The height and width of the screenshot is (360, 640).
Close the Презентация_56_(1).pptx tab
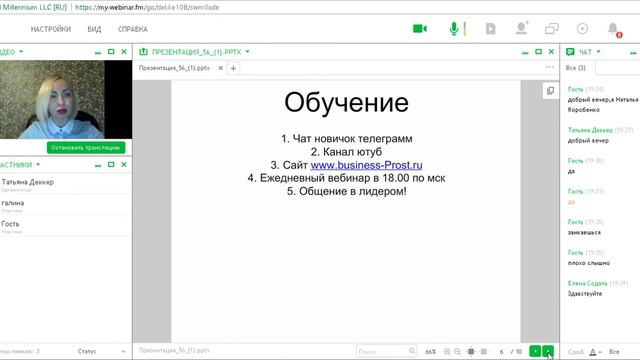(x=220, y=68)
